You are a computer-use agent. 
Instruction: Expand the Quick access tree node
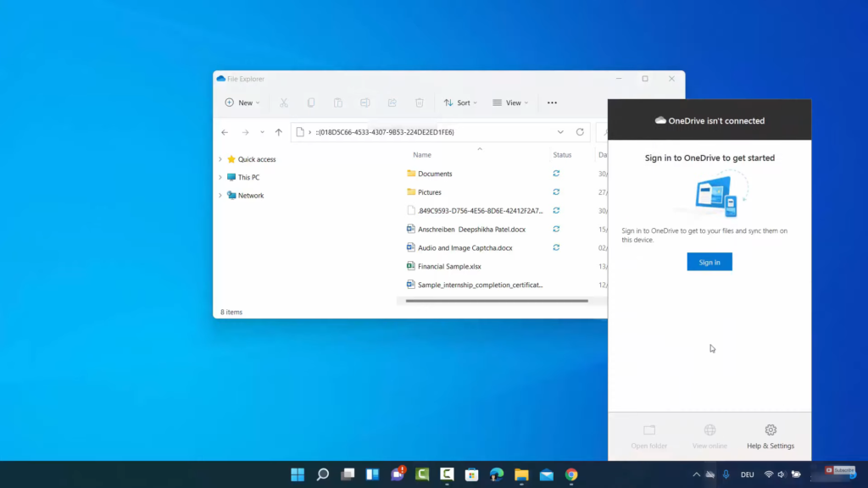click(x=220, y=159)
